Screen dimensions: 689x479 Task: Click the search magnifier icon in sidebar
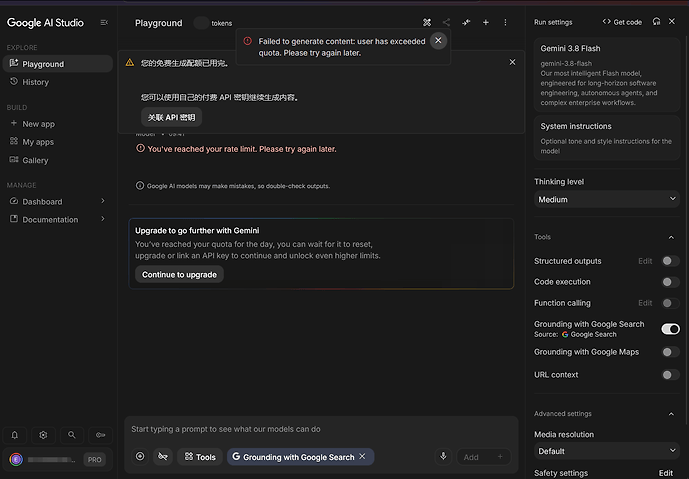pos(72,435)
